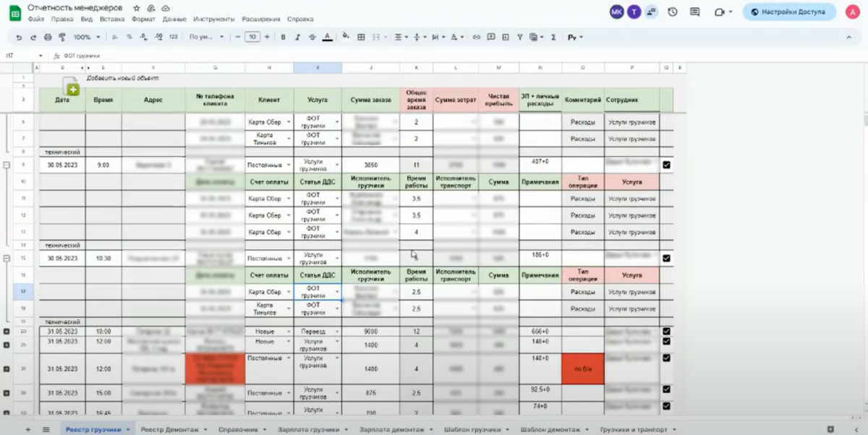Viewport: 868px width, 435px height.
Task: See document cloud save status
Action: (x=166, y=8)
